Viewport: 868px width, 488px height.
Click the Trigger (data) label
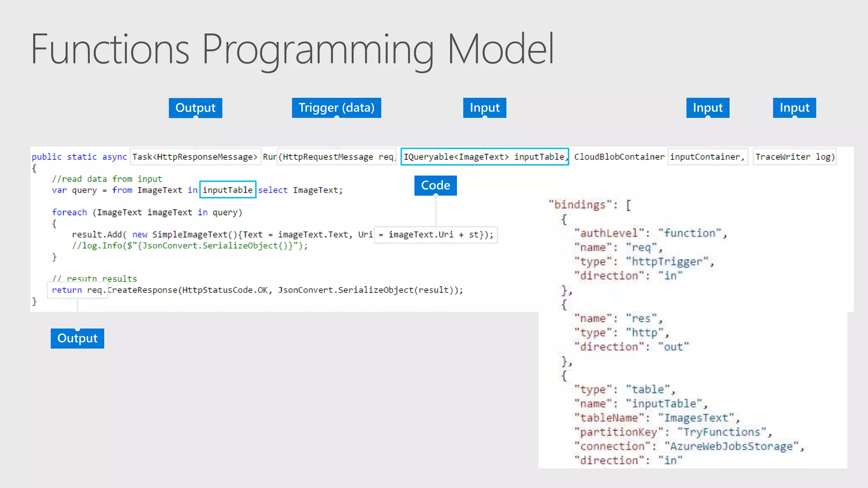tap(336, 108)
